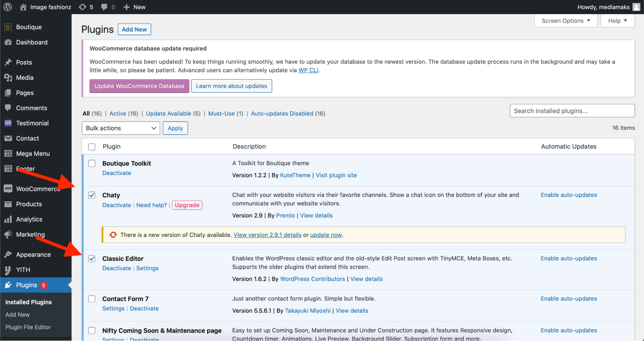Click the YITH icon in sidebar

point(8,270)
